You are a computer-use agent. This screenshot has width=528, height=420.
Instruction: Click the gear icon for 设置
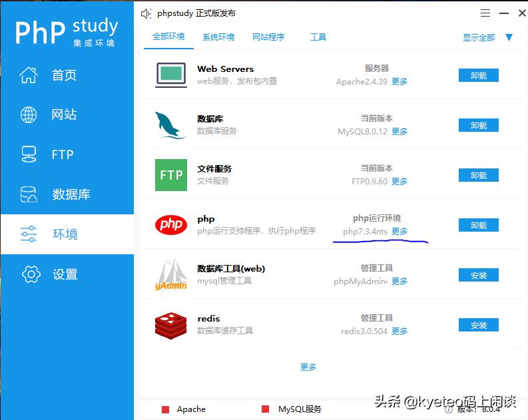tap(31, 274)
